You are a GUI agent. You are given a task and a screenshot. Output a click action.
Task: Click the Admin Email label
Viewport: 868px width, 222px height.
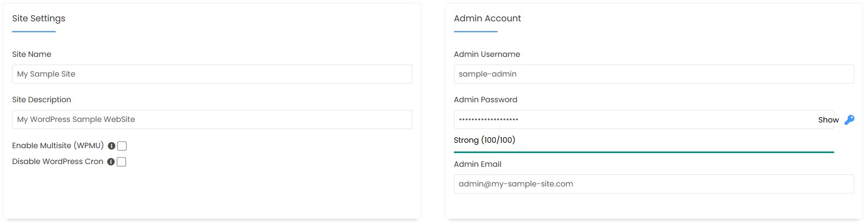point(477,164)
